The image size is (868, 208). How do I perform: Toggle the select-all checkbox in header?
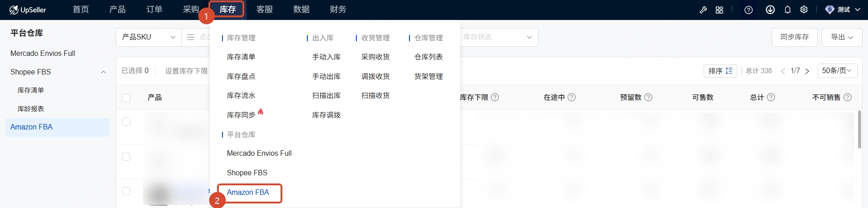(x=126, y=98)
